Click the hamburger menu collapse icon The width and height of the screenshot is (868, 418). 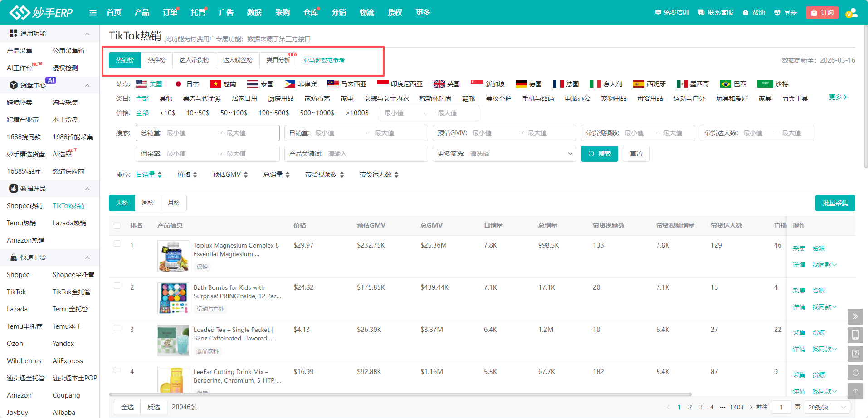click(x=93, y=13)
